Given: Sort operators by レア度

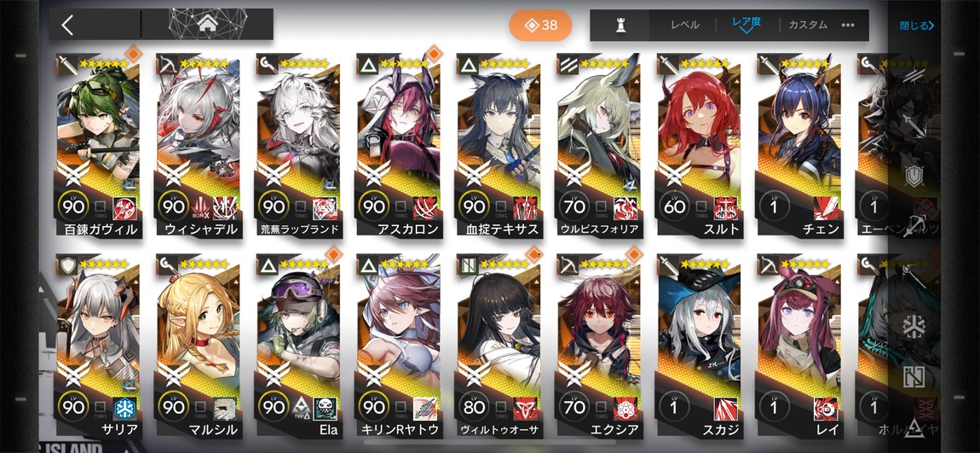Looking at the screenshot, I should click(747, 22).
